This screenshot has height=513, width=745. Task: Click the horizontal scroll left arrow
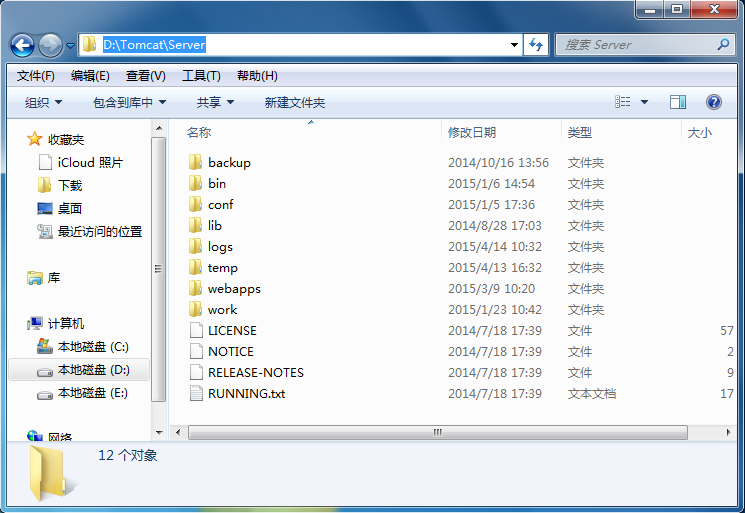click(178, 432)
